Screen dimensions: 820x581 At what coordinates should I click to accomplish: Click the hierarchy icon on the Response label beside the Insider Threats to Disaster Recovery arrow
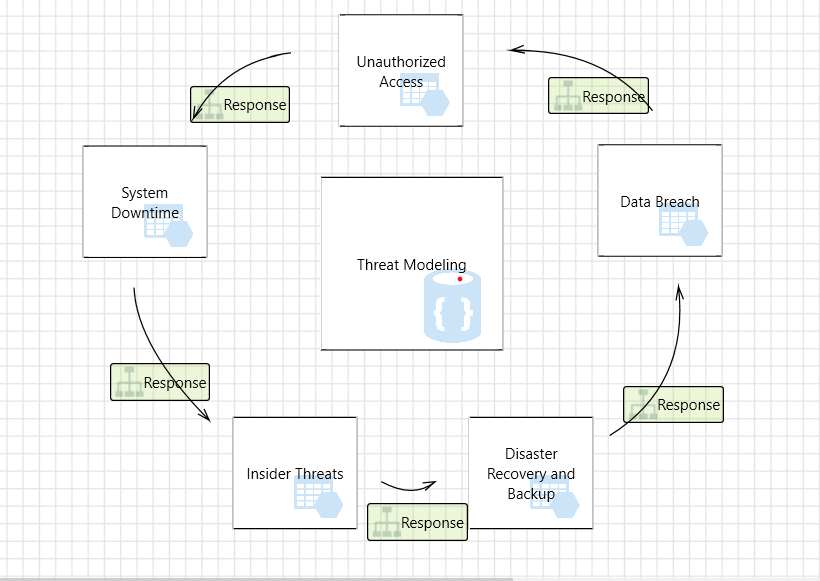[x=386, y=522]
